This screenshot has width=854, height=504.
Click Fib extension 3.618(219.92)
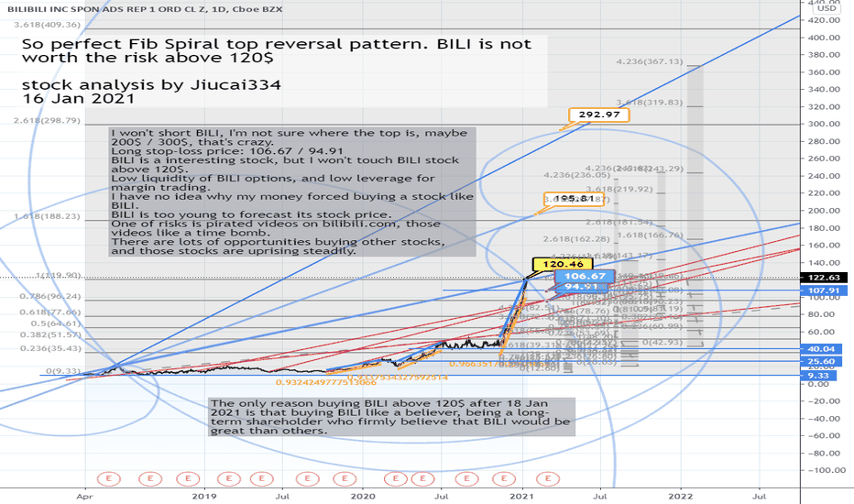(x=619, y=189)
